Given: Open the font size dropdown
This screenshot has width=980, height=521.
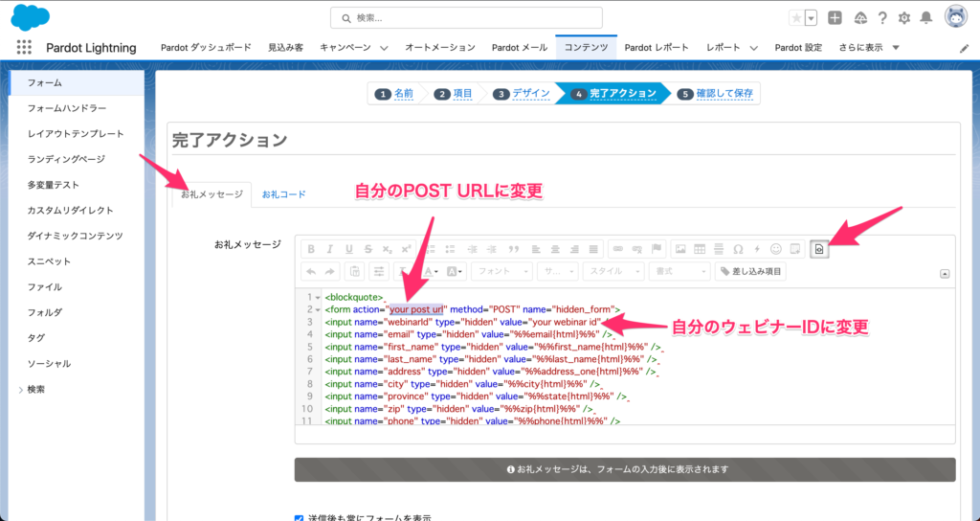Looking at the screenshot, I should pos(558,271).
